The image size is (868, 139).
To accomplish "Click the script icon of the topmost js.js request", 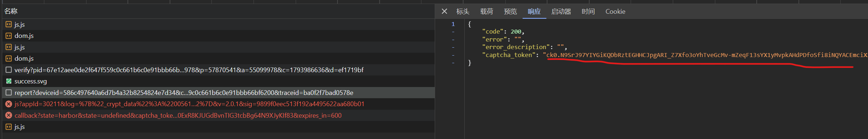I will click(9, 24).
